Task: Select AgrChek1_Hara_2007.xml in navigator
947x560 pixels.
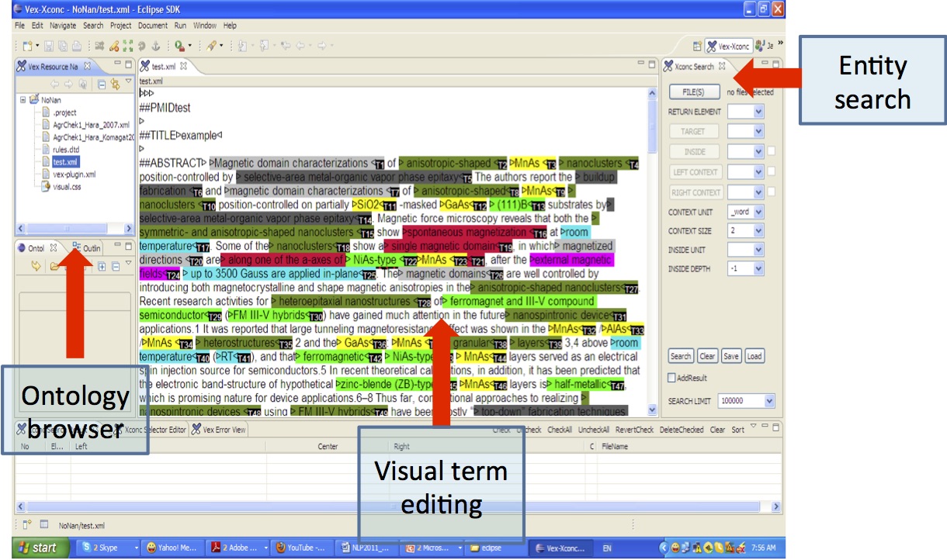Action: tap(90, 125)
